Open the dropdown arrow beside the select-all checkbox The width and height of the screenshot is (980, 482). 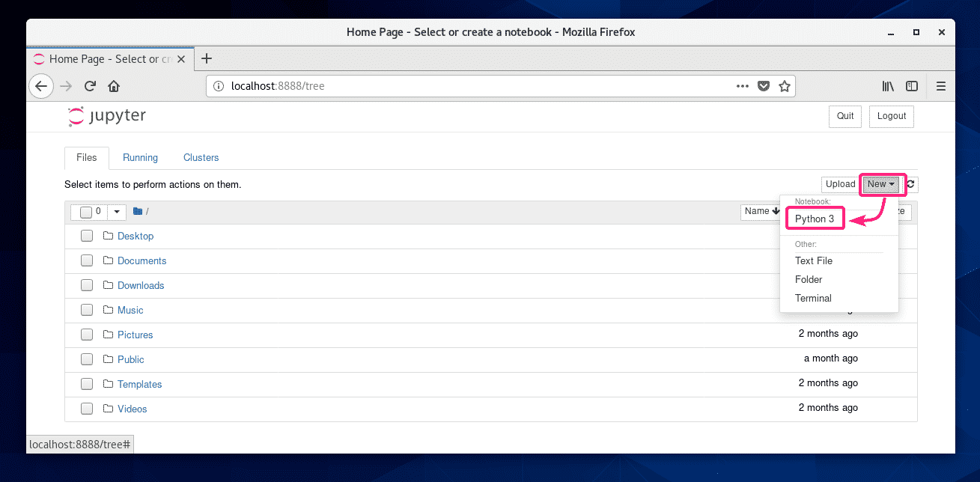click(x=116, y=211)
